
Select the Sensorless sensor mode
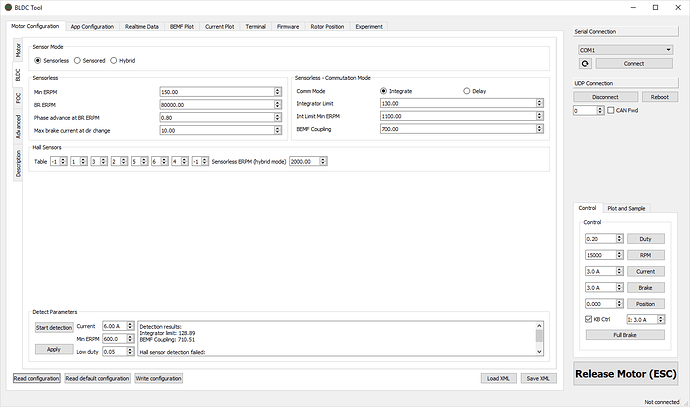pos(38,60)
